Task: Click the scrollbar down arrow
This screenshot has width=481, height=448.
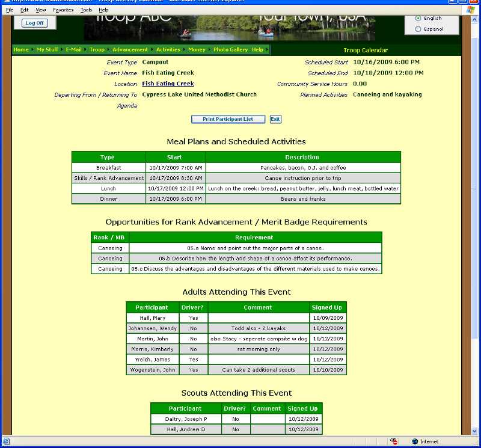Action: [474, 431]
